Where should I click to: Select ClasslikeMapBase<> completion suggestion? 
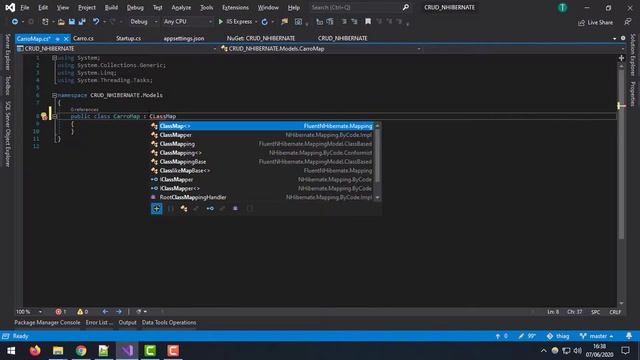pos(262,171)
